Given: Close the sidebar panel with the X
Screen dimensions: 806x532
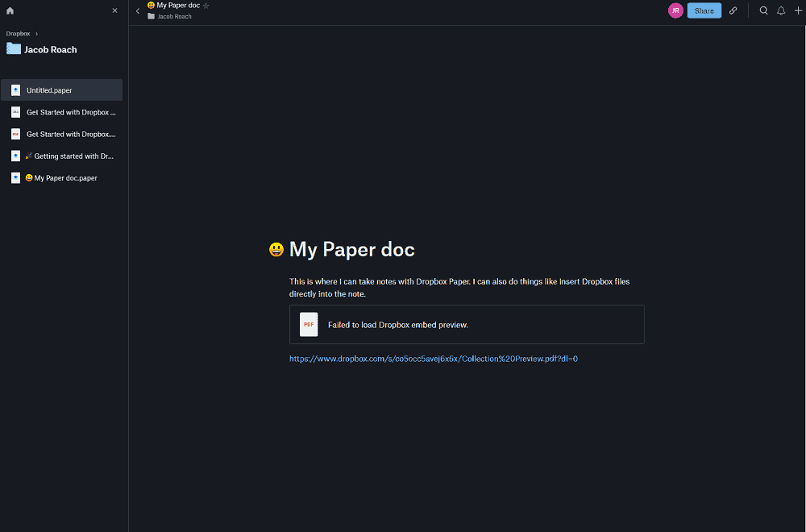Looking at the screenshot, I should (x=114, y=10).
